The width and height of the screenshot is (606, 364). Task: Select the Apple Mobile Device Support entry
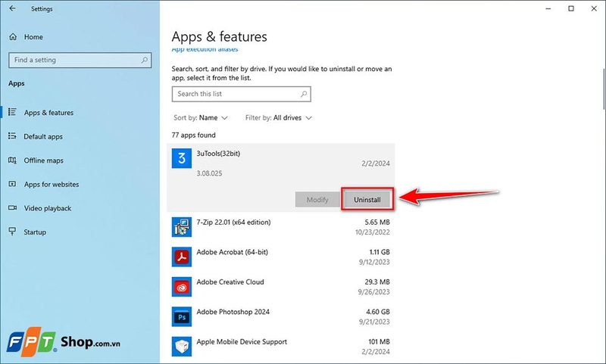[x=280, y=347]
